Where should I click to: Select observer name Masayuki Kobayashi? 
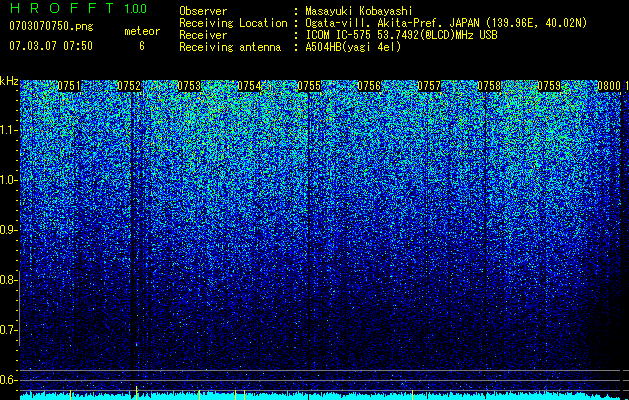[x=359, y=11]
